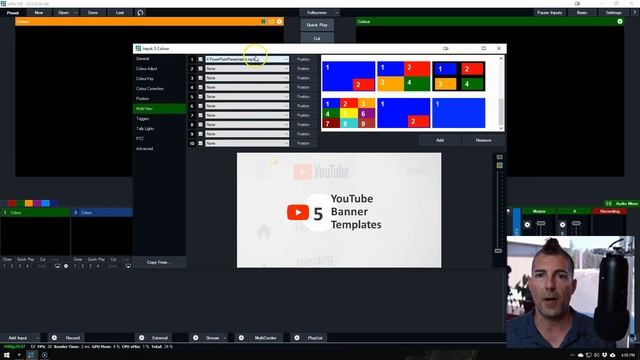Viewport: 640px width, 360px height.
Task: Open layer 10 None input dropdown
Action: pyautogui.click(x=247, y=143)
